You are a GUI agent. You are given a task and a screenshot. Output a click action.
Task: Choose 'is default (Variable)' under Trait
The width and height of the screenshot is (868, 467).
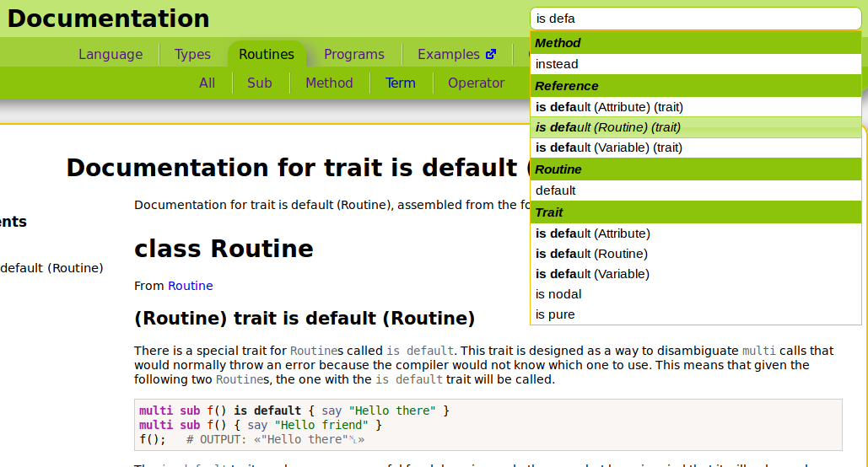[x=696, y=274]
